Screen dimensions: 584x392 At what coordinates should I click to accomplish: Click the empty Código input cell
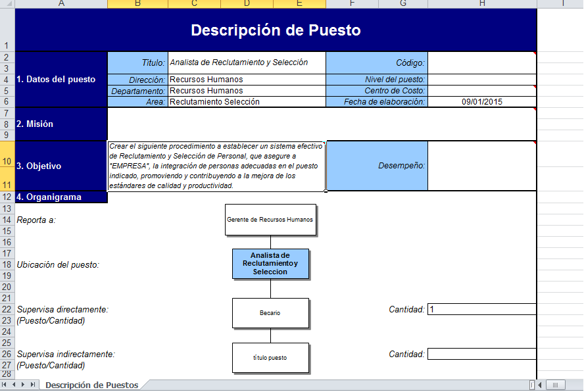482,62
